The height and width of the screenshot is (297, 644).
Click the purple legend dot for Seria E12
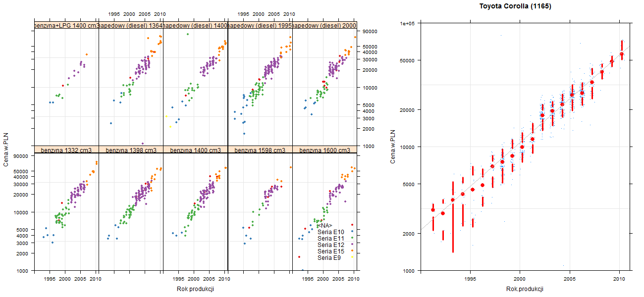click(351, 245)
